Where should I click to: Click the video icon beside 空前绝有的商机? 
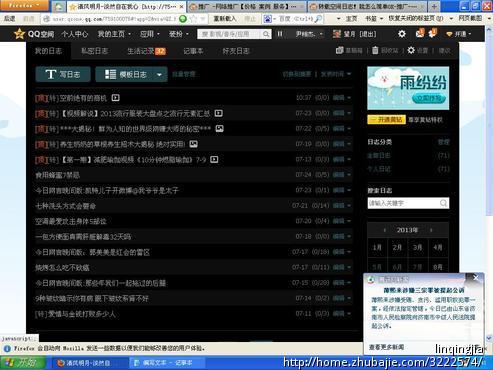click(115, 98)
